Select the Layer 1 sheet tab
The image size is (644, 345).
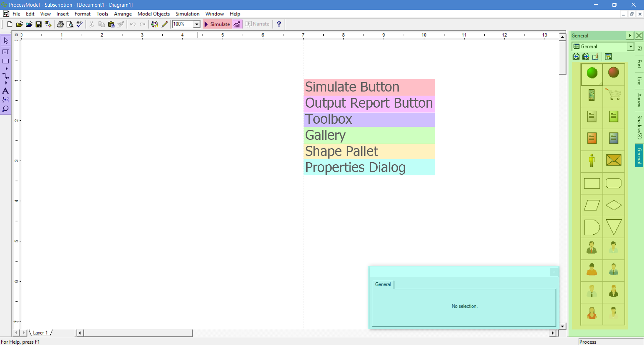40,333
